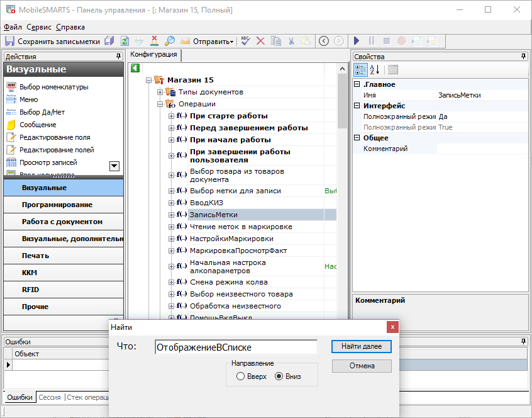Click the Сохранить записьметки save icon
The height and width of the screenshot is (418, 532).
coord(9,41)
